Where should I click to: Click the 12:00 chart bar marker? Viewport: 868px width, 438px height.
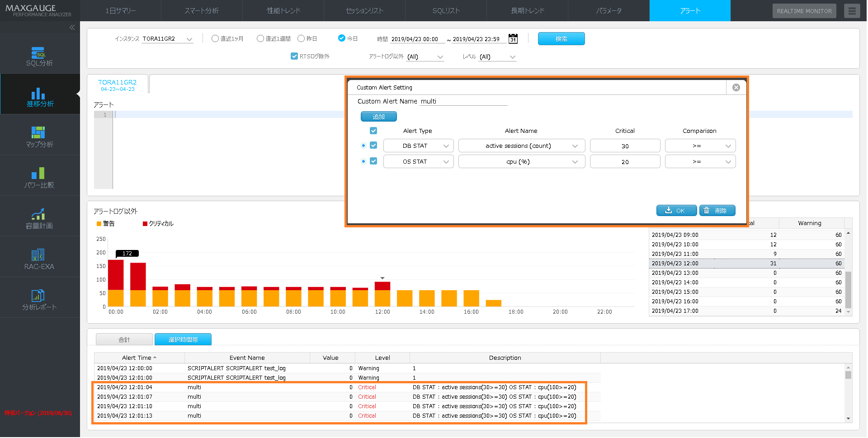coord(382,278)
